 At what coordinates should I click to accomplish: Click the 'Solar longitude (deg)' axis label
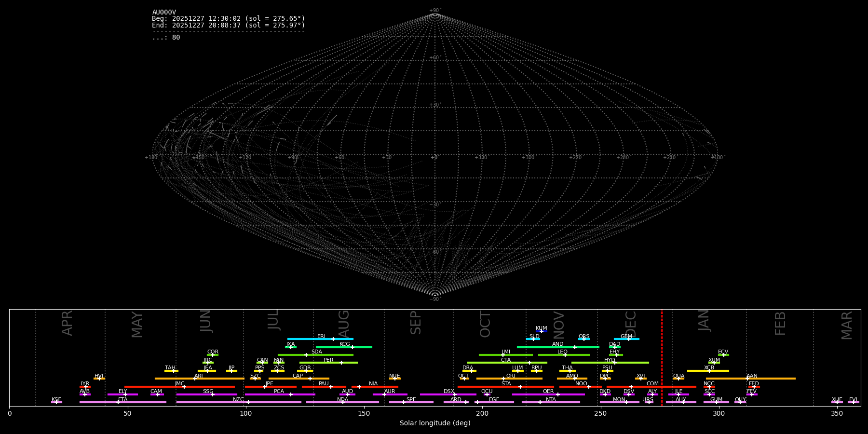point(435,423)
